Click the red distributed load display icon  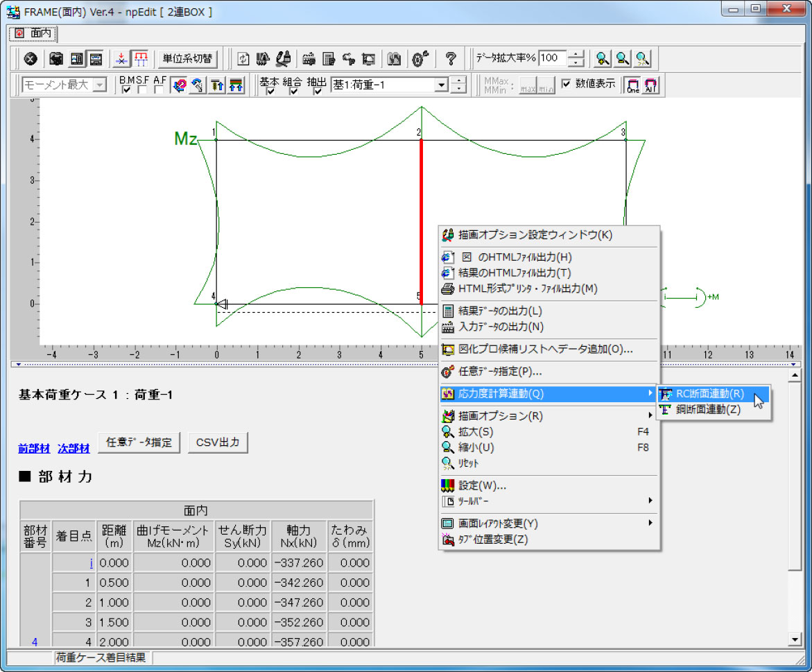pos(140,59)
